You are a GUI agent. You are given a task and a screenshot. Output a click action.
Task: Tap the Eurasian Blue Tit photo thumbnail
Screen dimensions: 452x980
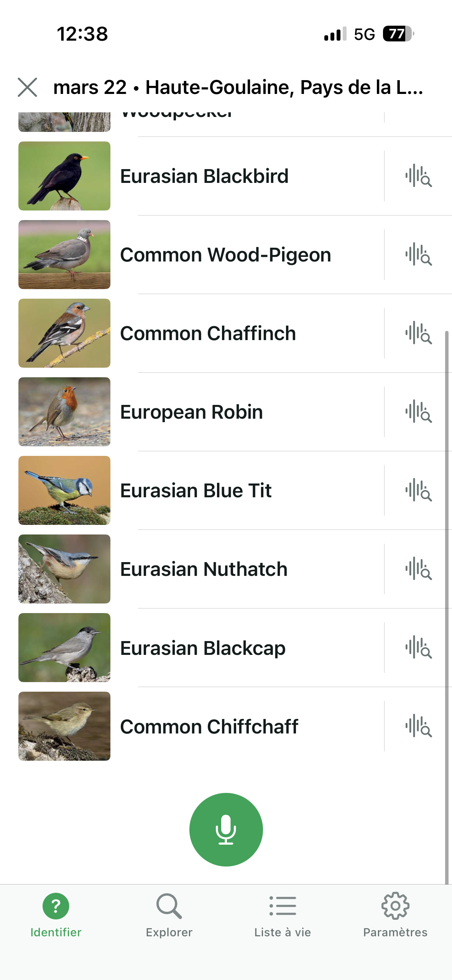[x=64, y=490]
